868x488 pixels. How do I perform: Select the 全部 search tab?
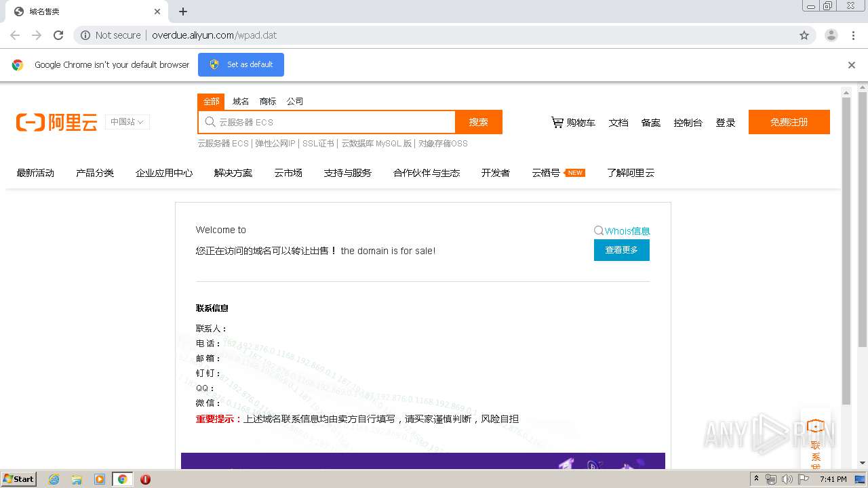[x=211, y=102]
